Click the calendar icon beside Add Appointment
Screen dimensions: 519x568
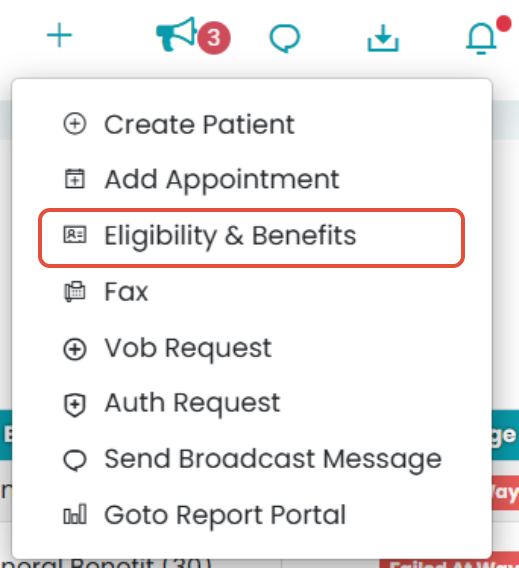pyautogui.click(x=75, y=179)
